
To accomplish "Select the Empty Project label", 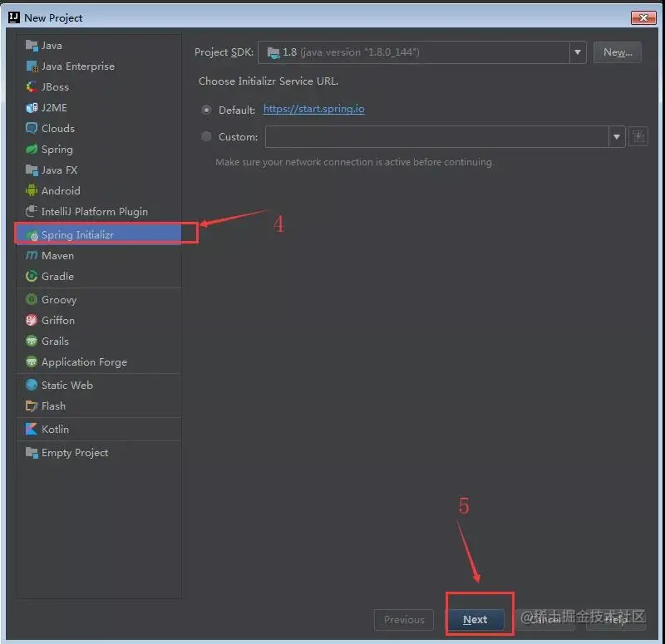I will pos(75,453).
